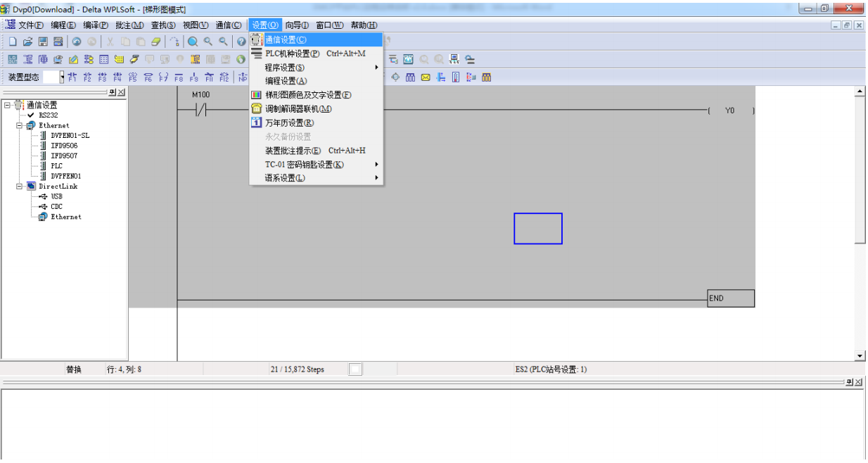Image resolution: width=868 pixels, height=463 pixels.
Task: Select CDC under DirectLink
Action: click(56, 207)
